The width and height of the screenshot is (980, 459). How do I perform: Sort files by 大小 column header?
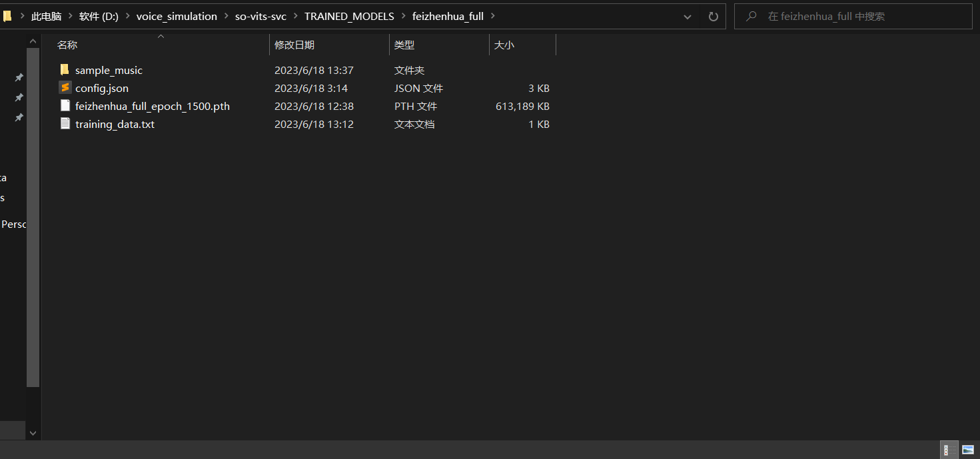click(x=504, y=45)
